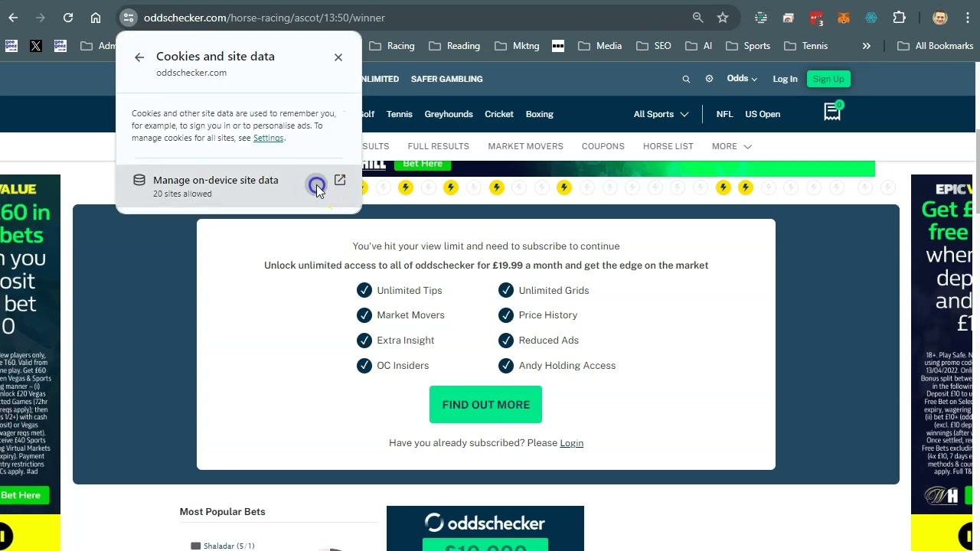The width and height of the screenshot is (980, 551).
Task: Open browser extensions puzzle icon
Action: point(900,18)
